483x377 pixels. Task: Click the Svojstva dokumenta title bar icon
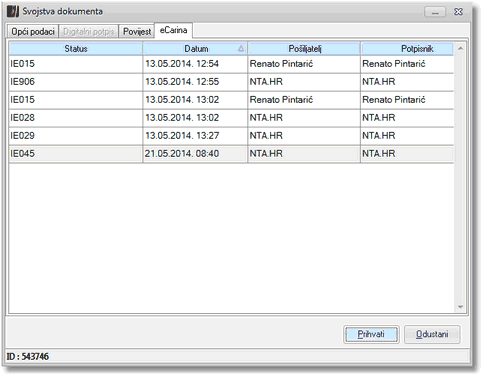[x=13, y=11]
